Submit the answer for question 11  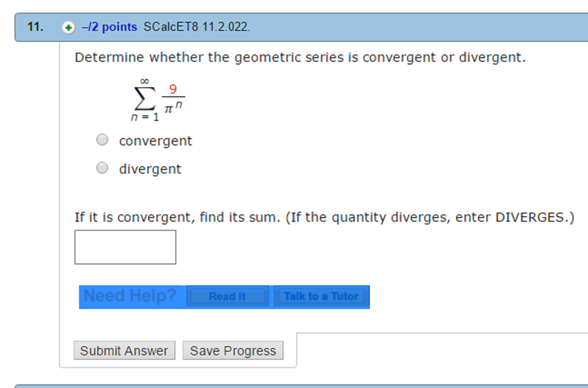[125, 350]
